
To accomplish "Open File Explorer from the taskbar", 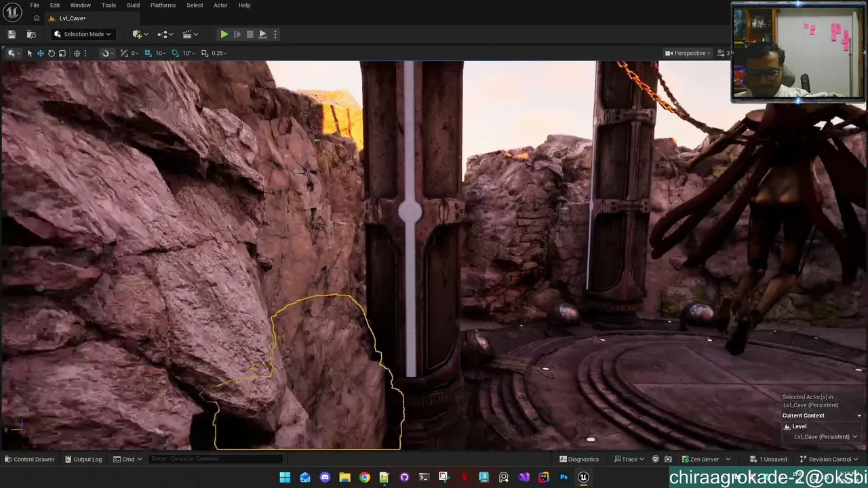I will 344,477.
